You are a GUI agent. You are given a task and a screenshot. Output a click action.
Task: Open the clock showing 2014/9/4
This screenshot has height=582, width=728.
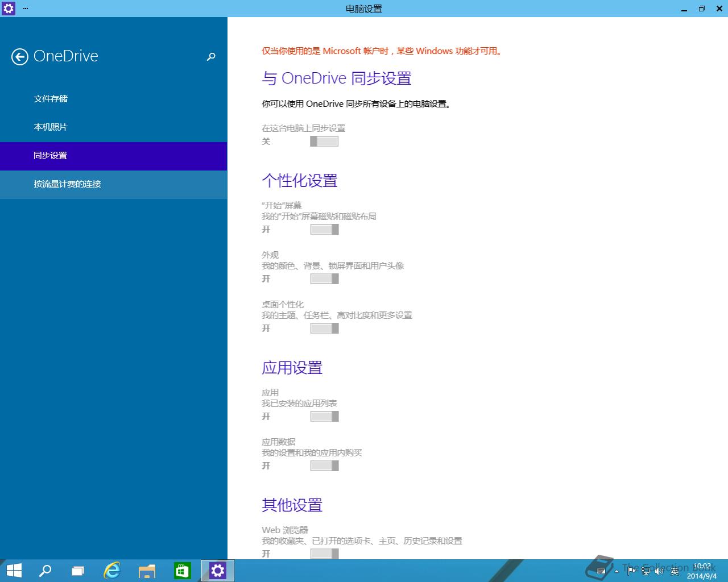click(702, 571)
